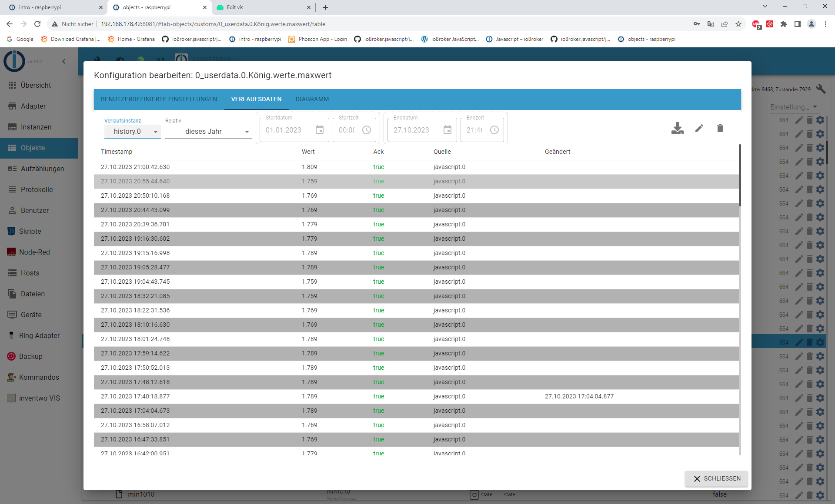Go back in browser history
This screenshot has height=504, width=835.
click(x=10, y=24)
